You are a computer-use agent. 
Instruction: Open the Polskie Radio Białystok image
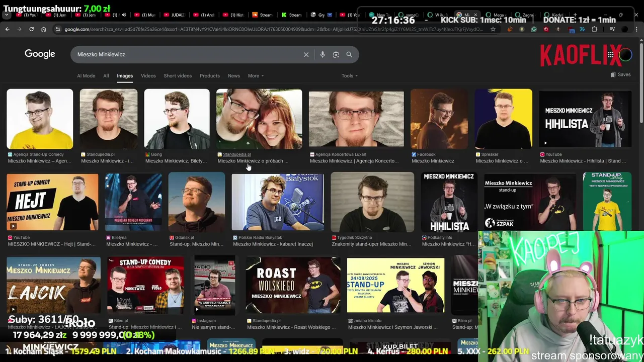coord(278,202)
